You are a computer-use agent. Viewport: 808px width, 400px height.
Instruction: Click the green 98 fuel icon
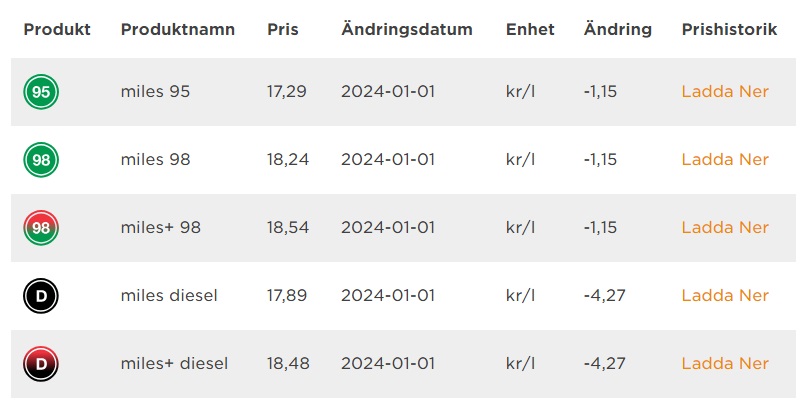(x=41, y=160)
